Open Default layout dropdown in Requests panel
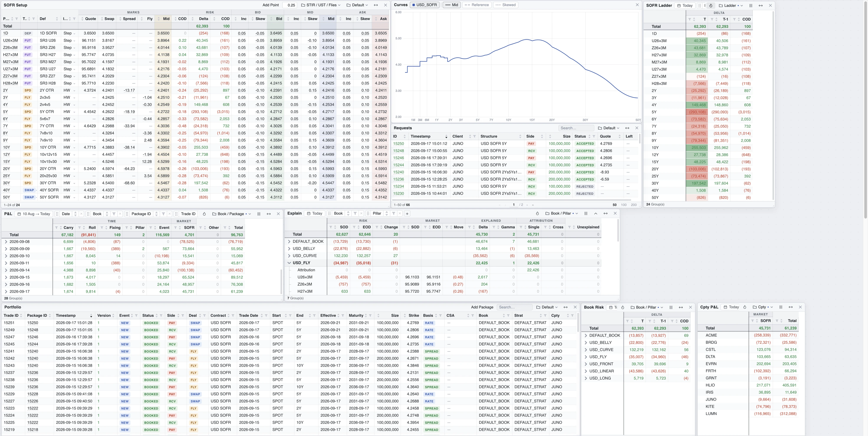 (x=608, y=128)
